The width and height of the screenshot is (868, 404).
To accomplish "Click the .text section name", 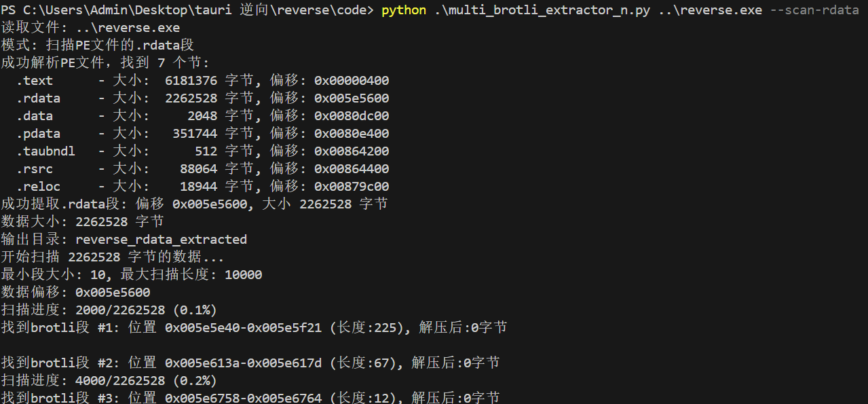I will (35, 81).
